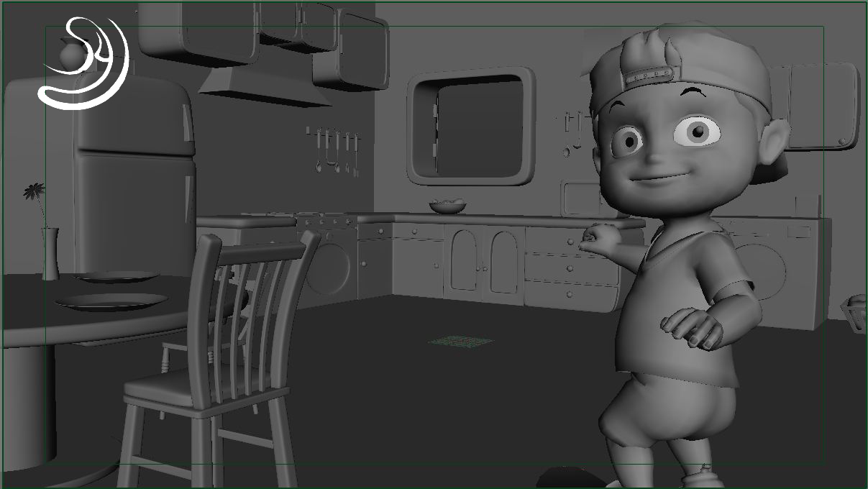Click the round table's pedestal base
The width and height of the screenshot is (868, 489).
[x=27, y=406]
